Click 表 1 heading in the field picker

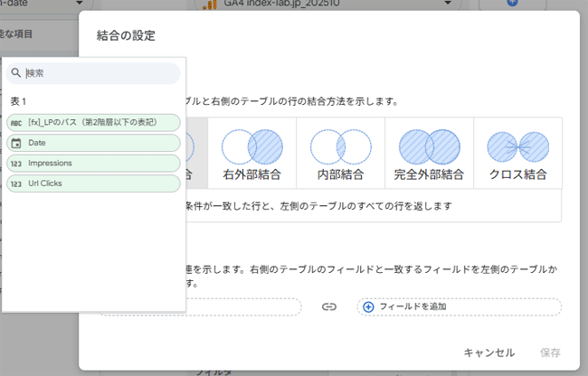tap(18, 101)
